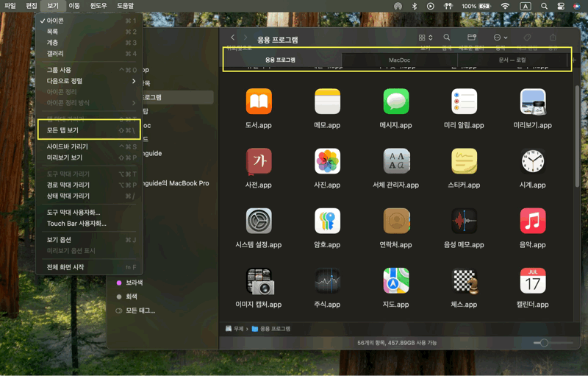Open the 미리 알림.app Reminders icon
Screen dimensions: 588x376
tap(464, 102)
